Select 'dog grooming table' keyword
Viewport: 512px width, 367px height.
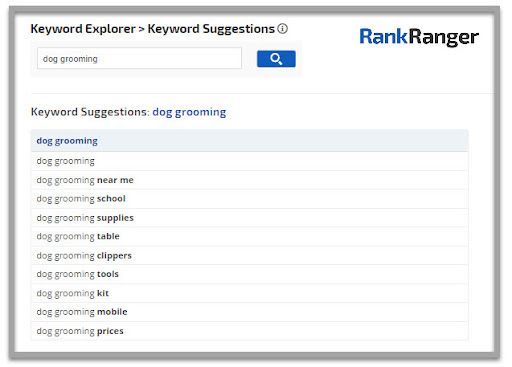click(x=250, y=237)
